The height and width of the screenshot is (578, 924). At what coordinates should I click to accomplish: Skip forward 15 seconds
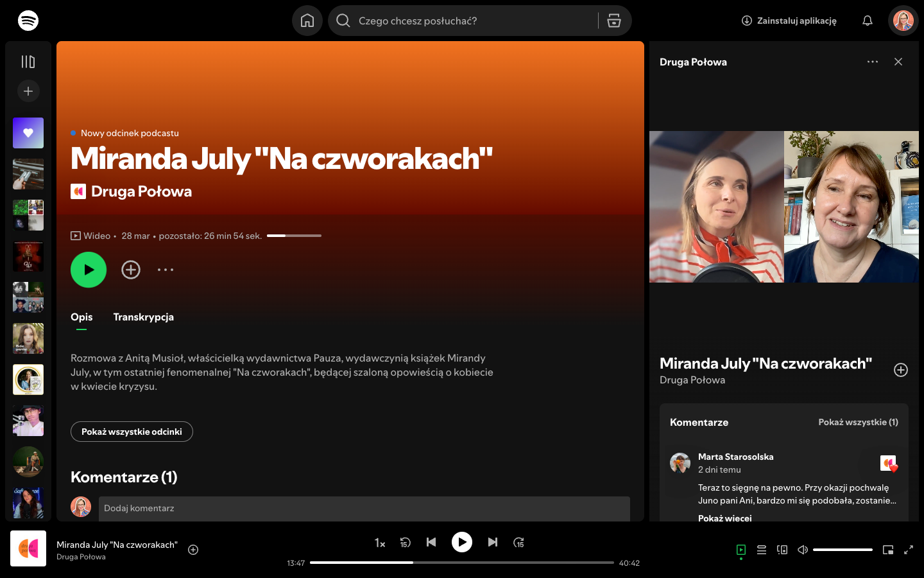coord(518,543)
